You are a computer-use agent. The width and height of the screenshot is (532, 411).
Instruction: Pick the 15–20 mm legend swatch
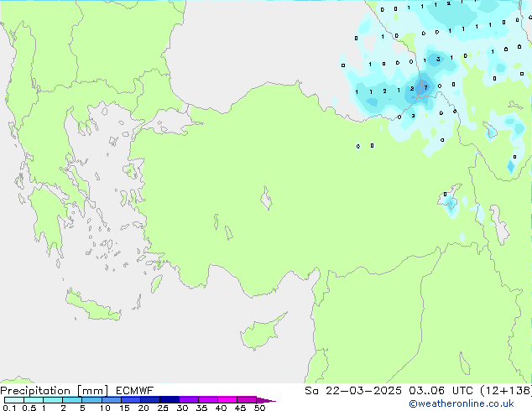[x=131, y=400]
